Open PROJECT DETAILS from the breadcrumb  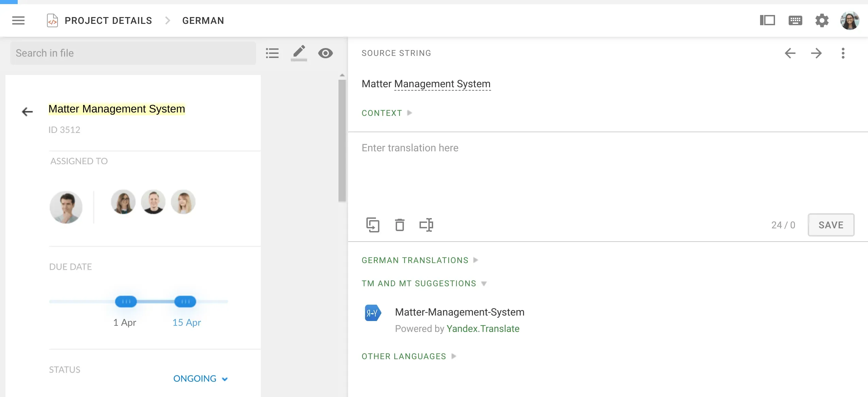click(108, 20)
